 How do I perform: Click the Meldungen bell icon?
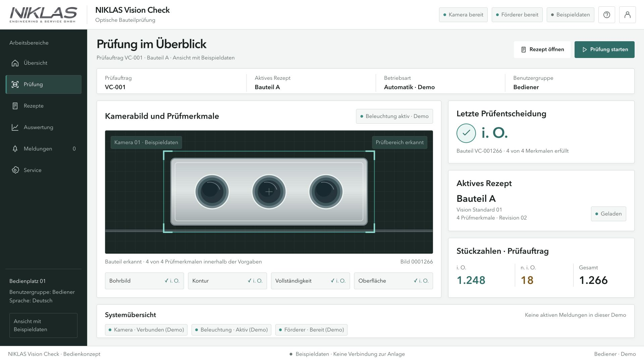(x=15, y=149)
